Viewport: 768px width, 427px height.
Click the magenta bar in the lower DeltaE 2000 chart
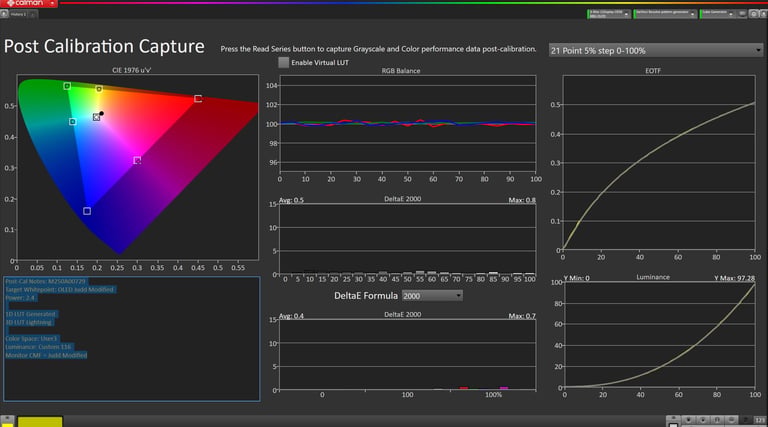pos(504,388)
